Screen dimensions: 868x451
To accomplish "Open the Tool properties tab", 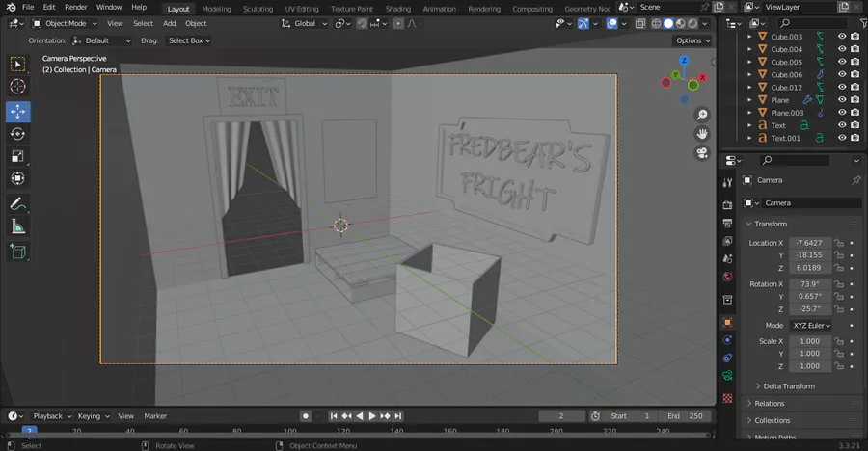I will [x=727, y=182].
